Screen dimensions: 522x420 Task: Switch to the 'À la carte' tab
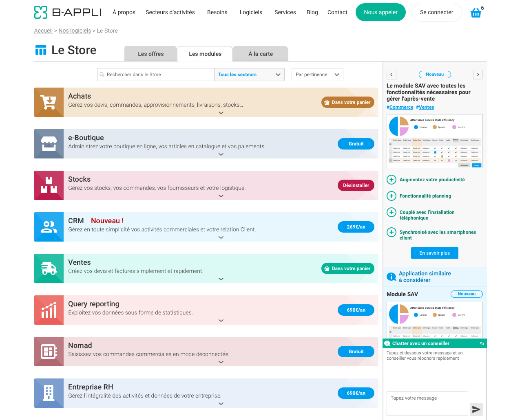click(261, 54)
